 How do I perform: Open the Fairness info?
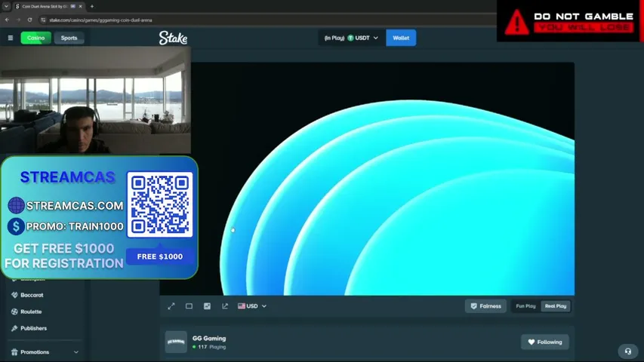tap(486, 306)
